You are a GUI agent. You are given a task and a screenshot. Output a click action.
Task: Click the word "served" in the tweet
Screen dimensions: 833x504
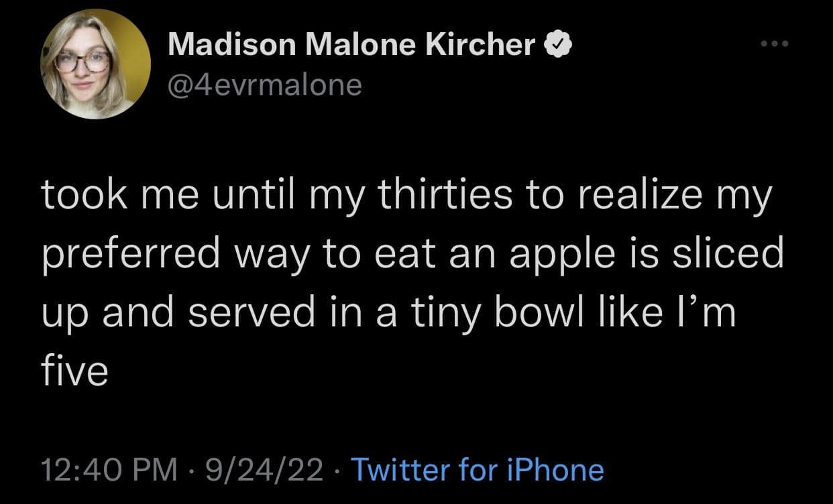(x=252, y=312)
